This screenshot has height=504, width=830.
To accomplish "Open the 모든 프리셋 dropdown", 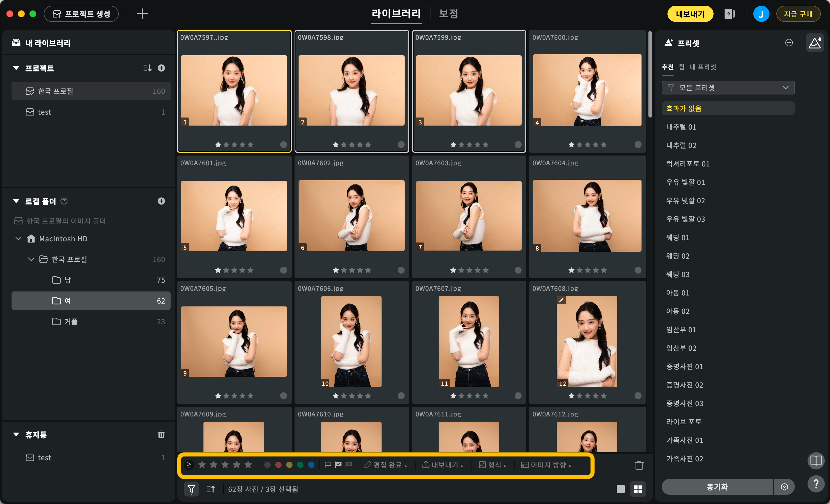I will click(x=728, y=88).
